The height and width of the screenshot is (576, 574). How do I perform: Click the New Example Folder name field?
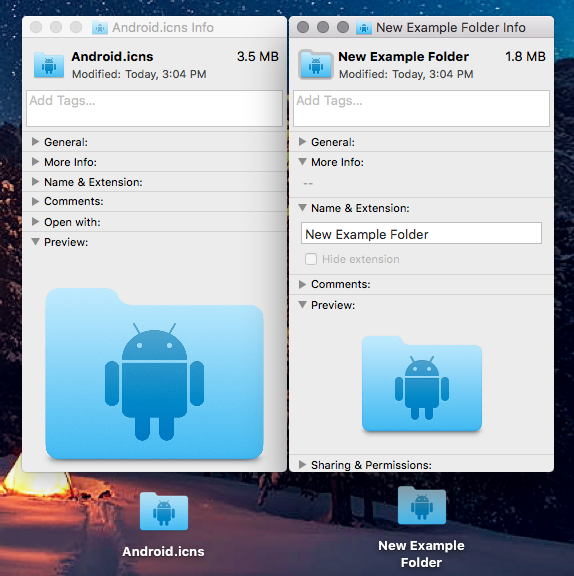pos(421,233)
